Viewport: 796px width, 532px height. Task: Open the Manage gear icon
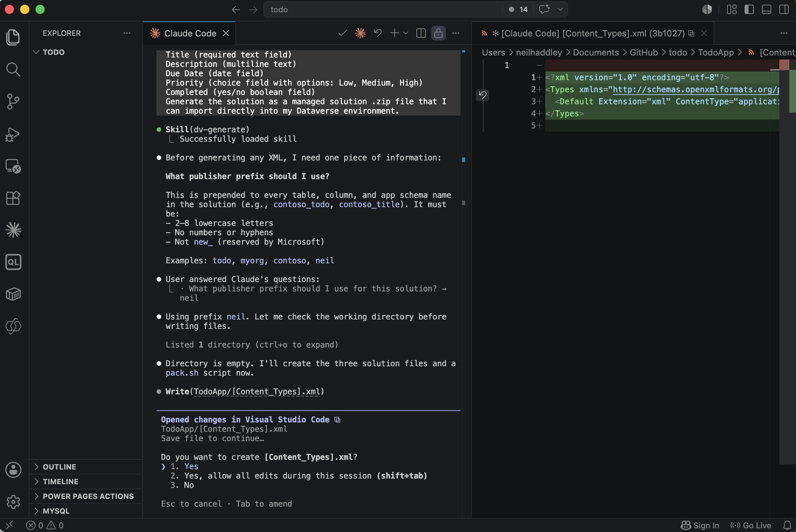click(13, 502)
